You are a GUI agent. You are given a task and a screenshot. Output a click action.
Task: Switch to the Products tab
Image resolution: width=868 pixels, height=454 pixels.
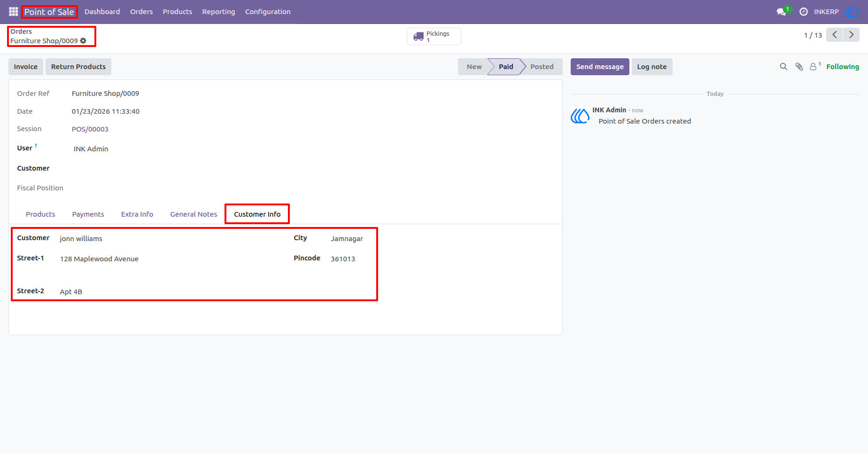(40, 214)
